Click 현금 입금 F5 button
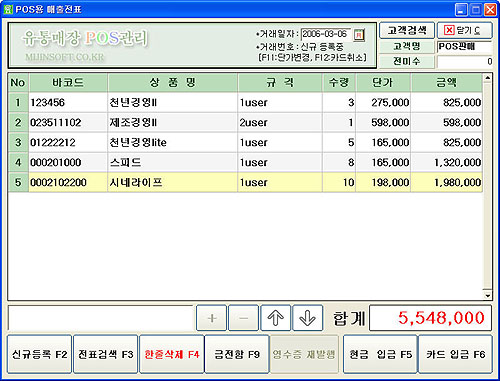Image resolution: width=500 pixels, height=381 pixels. pos(380,354)
